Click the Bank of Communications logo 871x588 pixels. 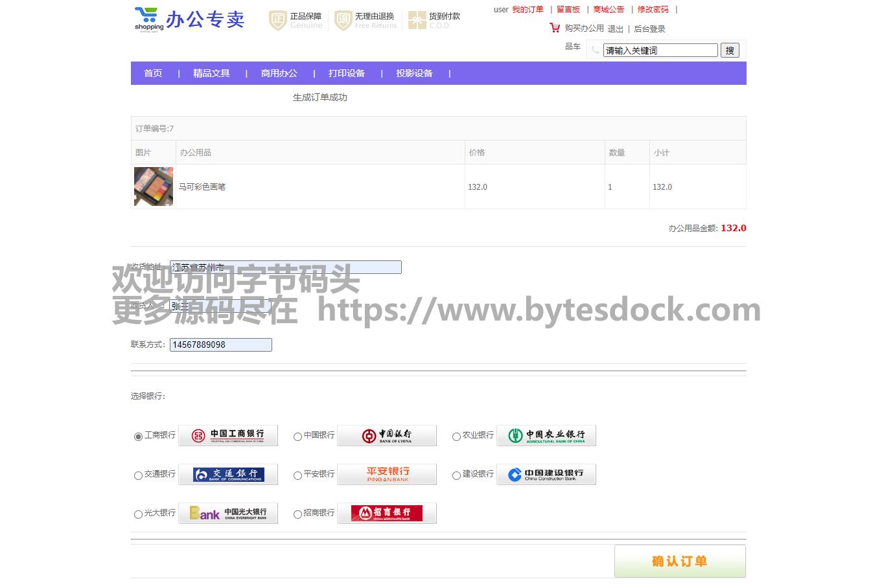click(x=228, y=475)
